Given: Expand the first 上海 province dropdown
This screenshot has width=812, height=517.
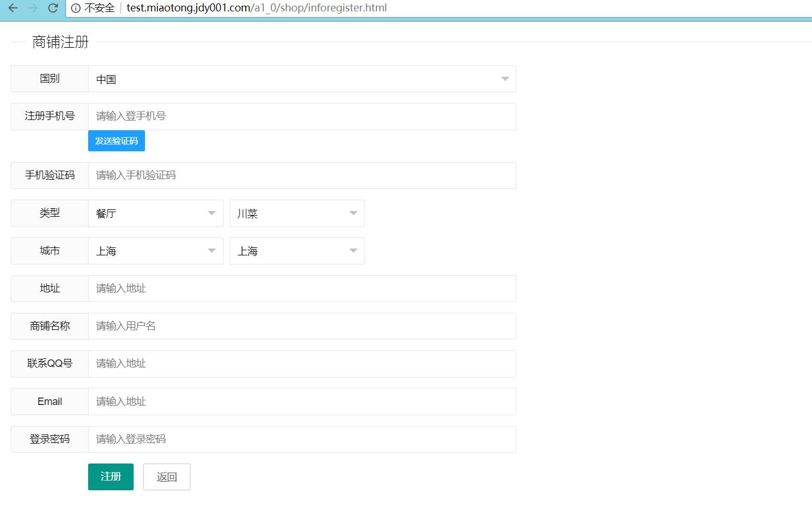Looking at the screenshot, I should (155, 251).
